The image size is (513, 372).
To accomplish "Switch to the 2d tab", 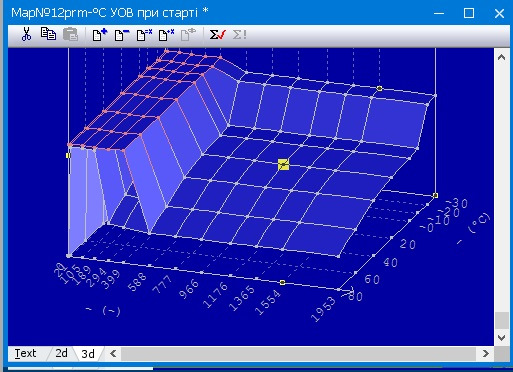I will tap(61, 353).
